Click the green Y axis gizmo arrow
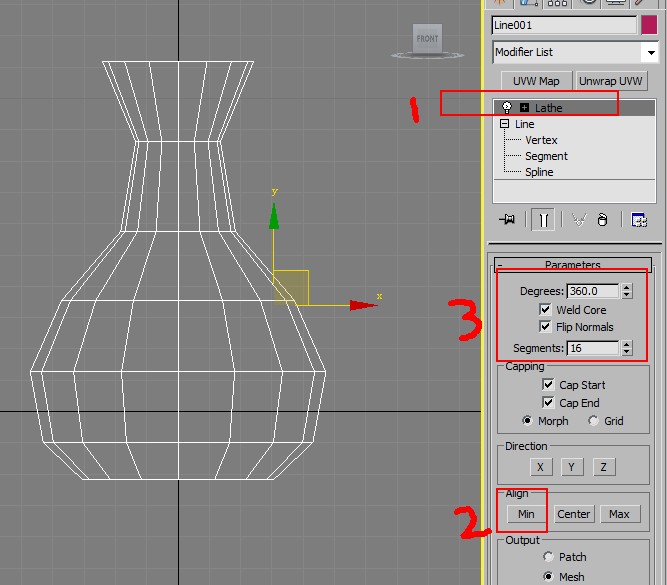667x585 pixels. click(x=274, y=216)
